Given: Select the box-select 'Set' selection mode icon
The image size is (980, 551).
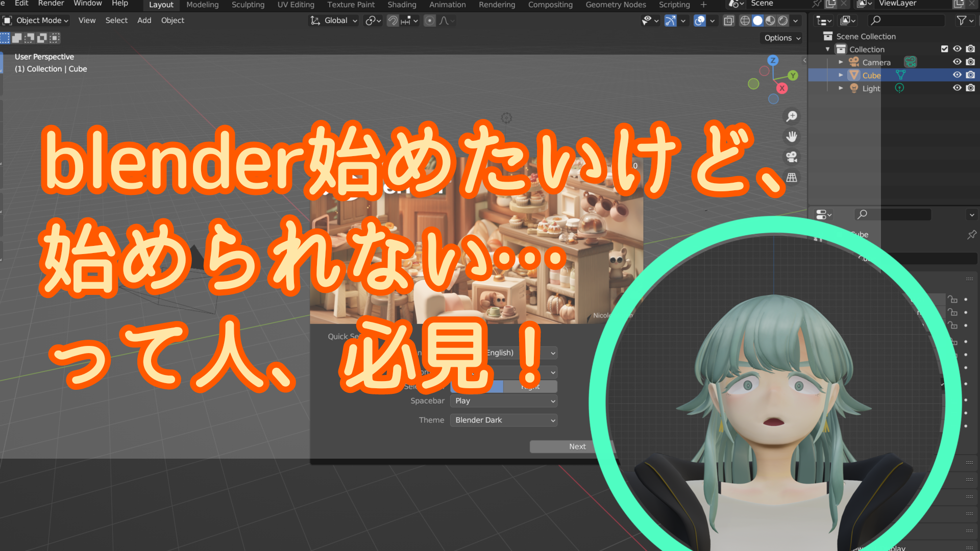Looking at the screenshot, I should [x=5, y=38].
